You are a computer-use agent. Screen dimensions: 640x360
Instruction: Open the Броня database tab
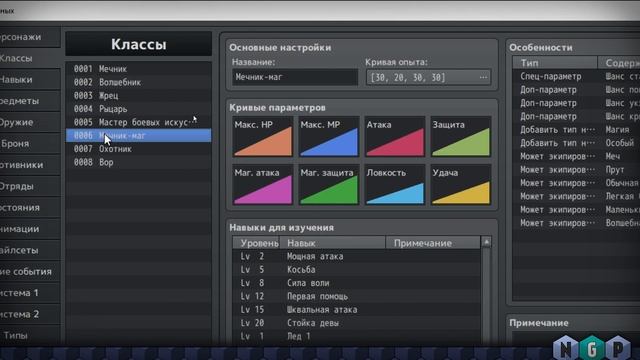[x=29, y=144]
